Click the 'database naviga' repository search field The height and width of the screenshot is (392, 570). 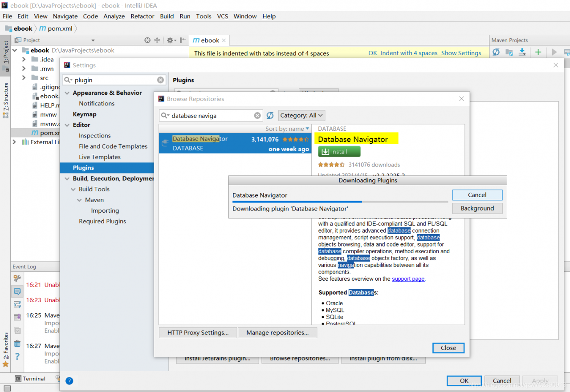coord(211,116)
